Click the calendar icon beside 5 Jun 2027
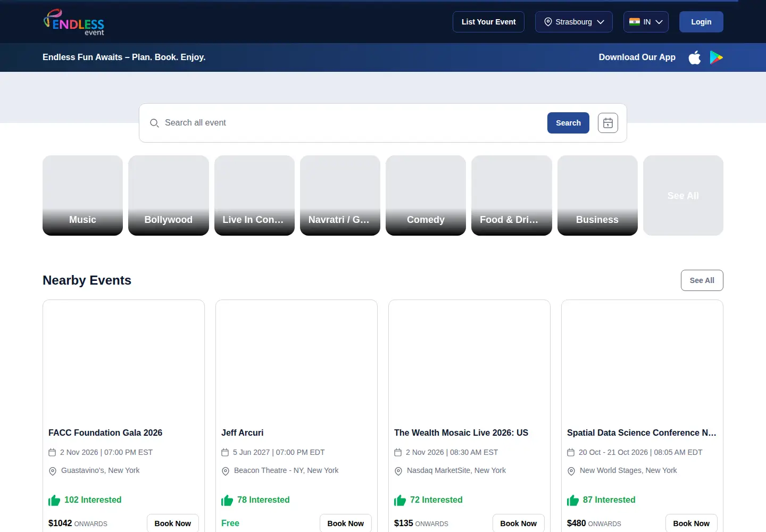Image resolution: width=766 pixels, height=532 pixels. (225, 452)
